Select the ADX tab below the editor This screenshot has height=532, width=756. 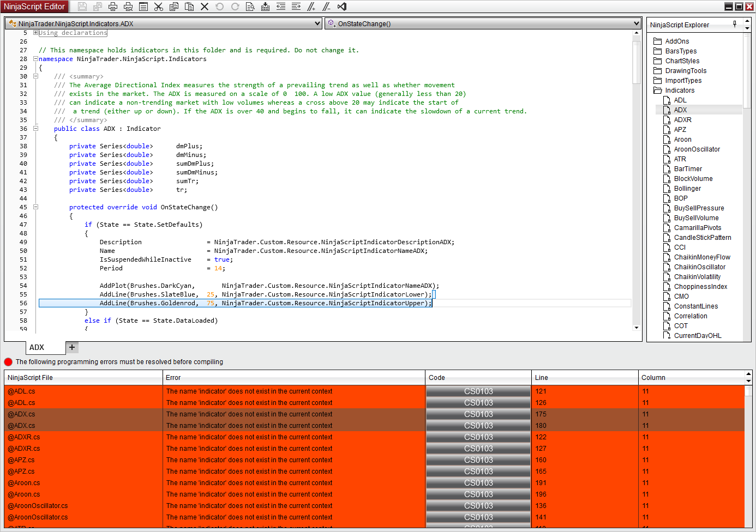coord(37,347)
